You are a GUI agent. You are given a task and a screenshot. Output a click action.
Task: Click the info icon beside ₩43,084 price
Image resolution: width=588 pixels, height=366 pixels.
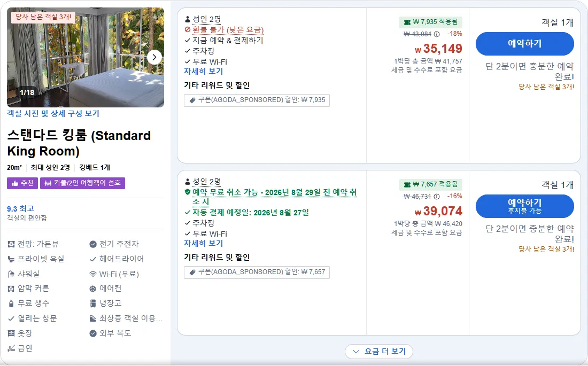tap(437, 34)
